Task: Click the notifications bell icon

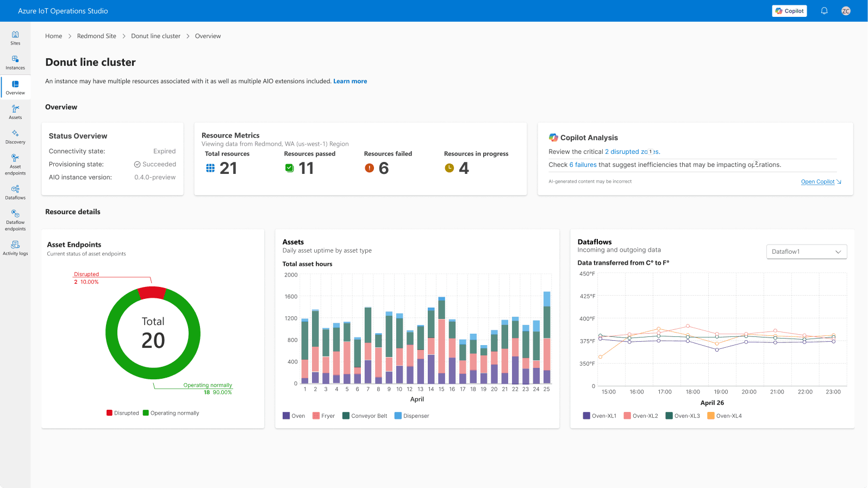Action: (x=824, y=11)
